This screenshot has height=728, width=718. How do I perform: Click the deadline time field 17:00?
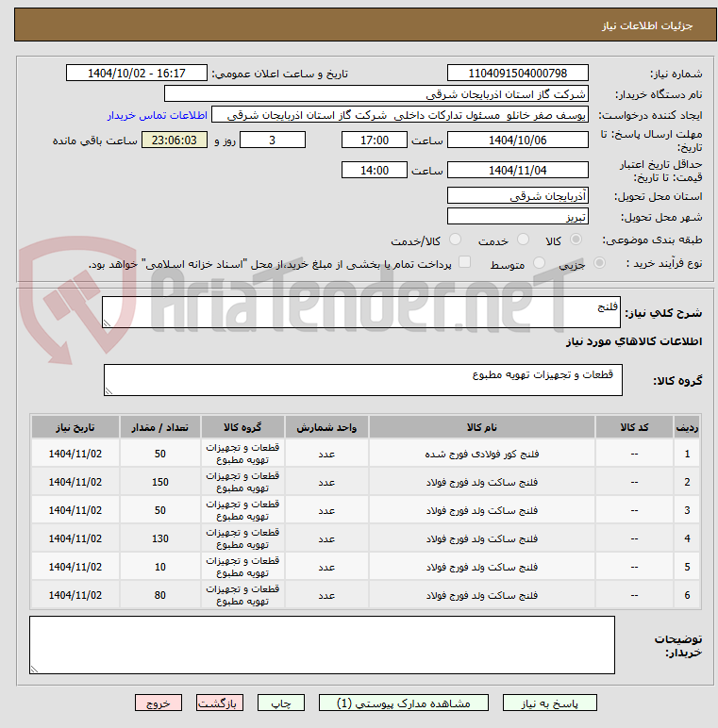coord(375,141)
